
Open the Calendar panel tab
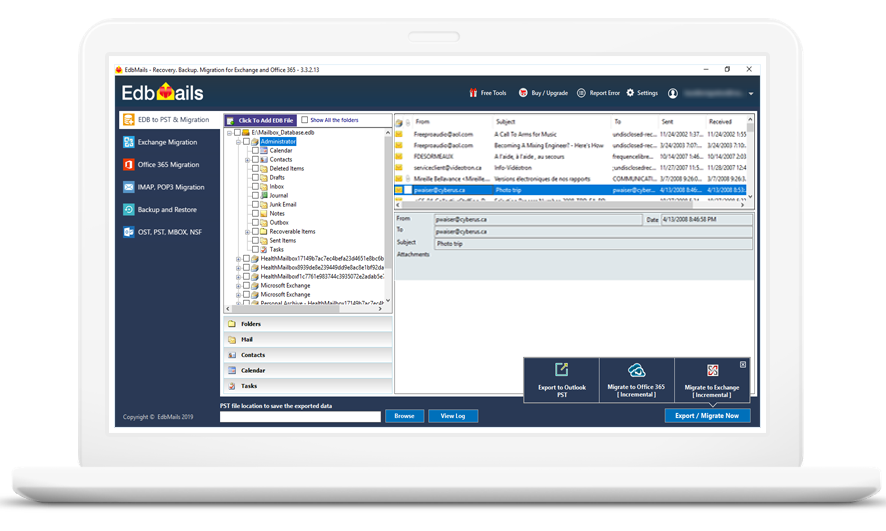[x=308, y=371]
